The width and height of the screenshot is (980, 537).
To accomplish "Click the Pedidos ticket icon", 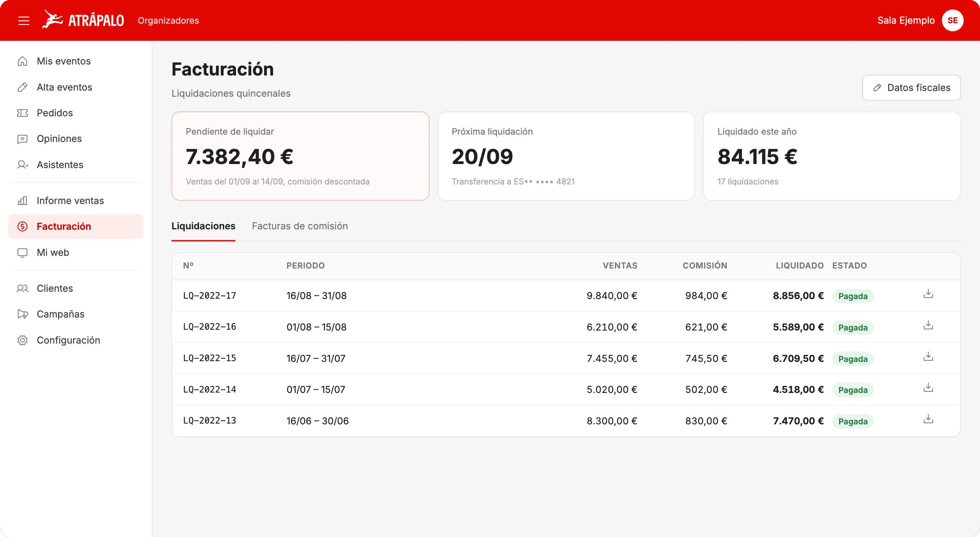I will point(22,113).
